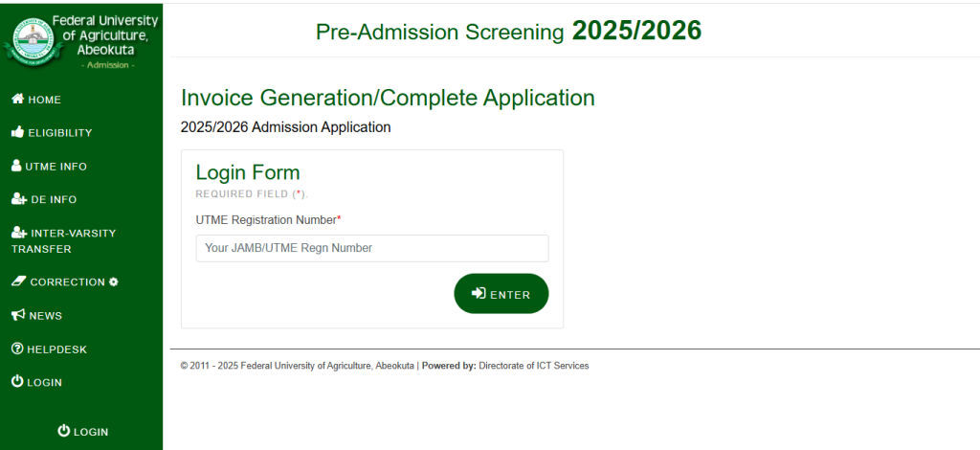Viewport: 980px width, 450px height.
Task: Click the person icon beside UTME INFO
Action: click(x=16, y=166)
